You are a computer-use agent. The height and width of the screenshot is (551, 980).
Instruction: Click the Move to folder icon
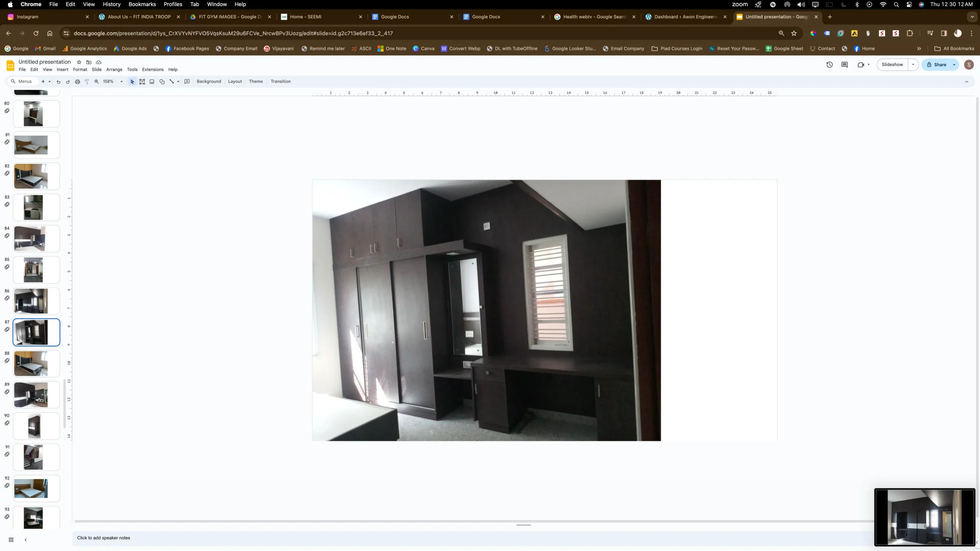point(89,62)
